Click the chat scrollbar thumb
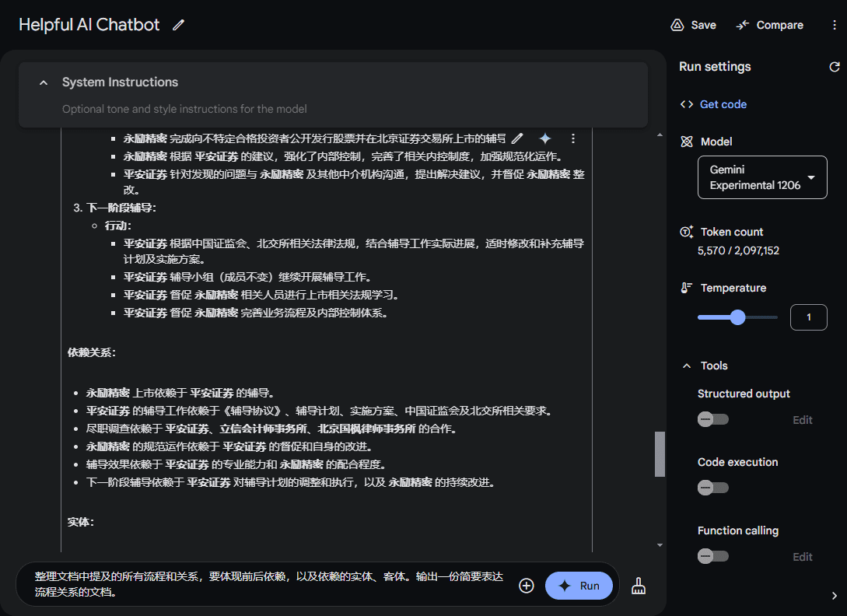 (x=660, y=454)
